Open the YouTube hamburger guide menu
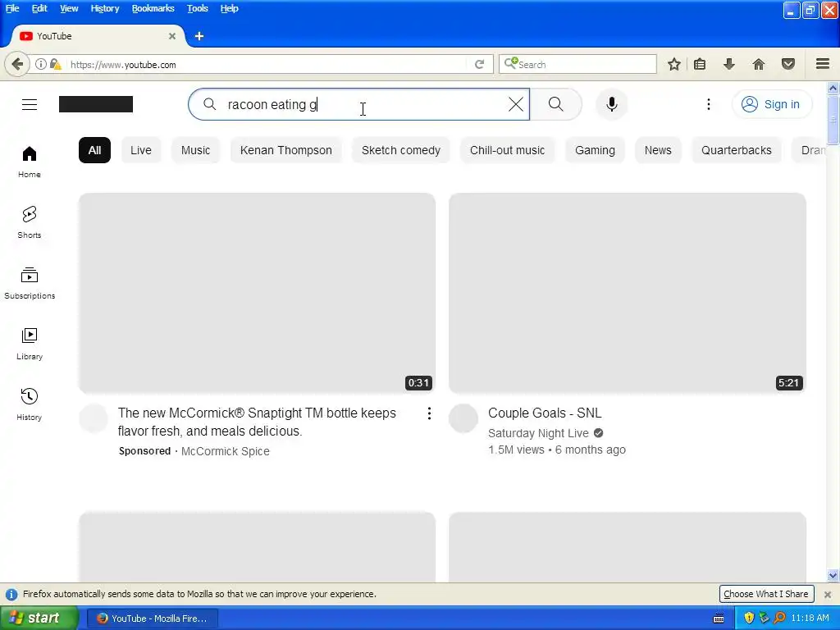 click(x=30, y=104)
